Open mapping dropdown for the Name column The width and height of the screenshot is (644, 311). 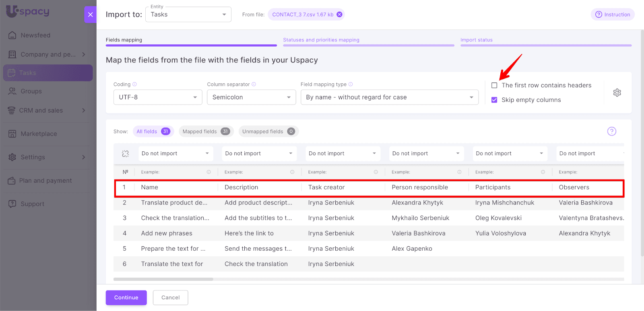coord(175,154)
